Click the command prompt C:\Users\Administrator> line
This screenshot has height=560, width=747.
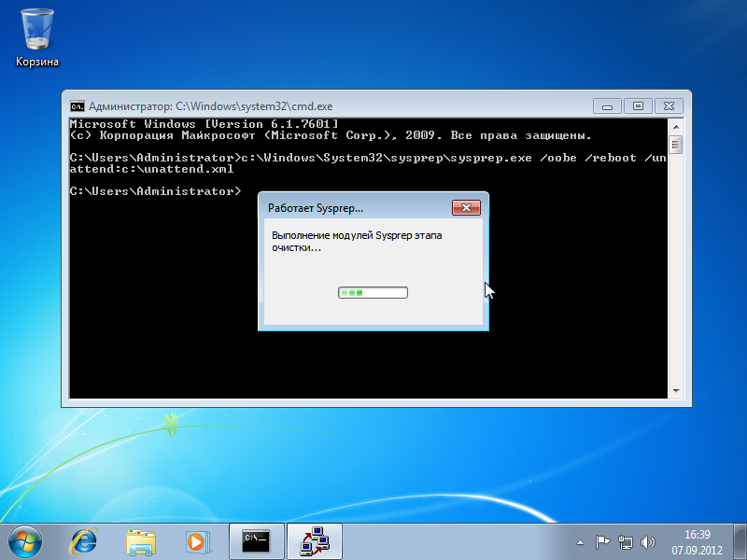coord(155,191)
